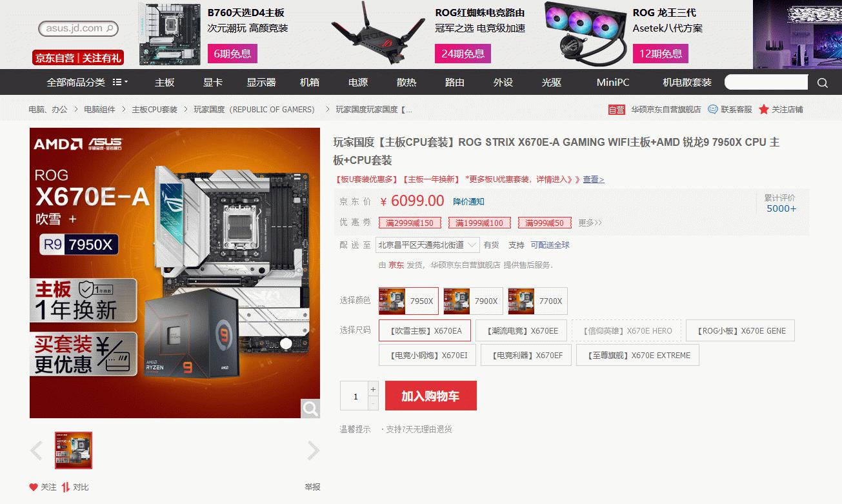Increase quantity with plus stepper
The image size is (842, 504).
coord(373,388)
